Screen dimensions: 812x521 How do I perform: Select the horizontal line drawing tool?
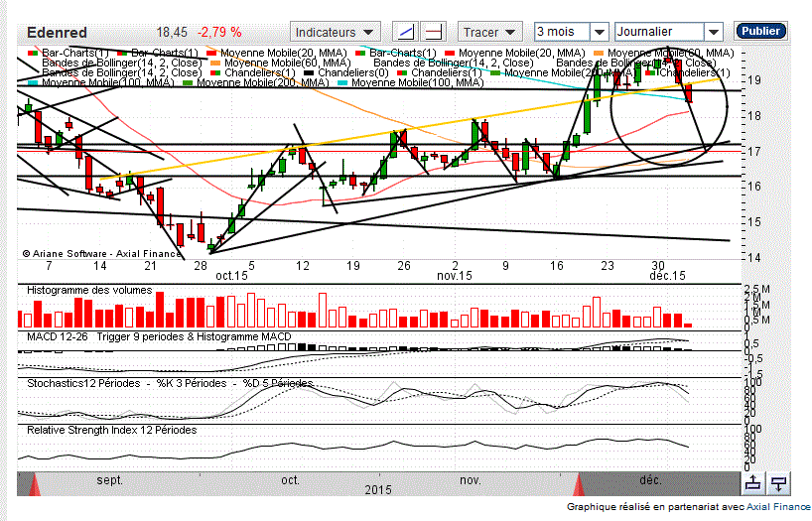point(434,32)
